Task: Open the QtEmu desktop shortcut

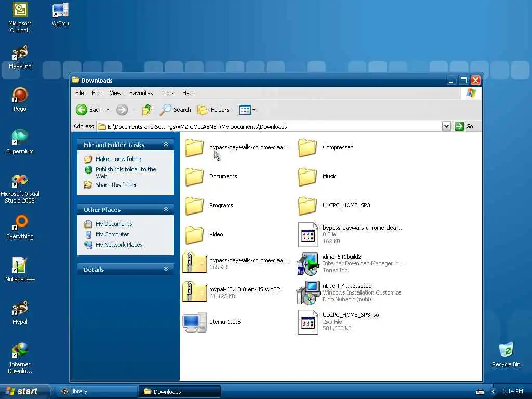Action: [60, 14]
